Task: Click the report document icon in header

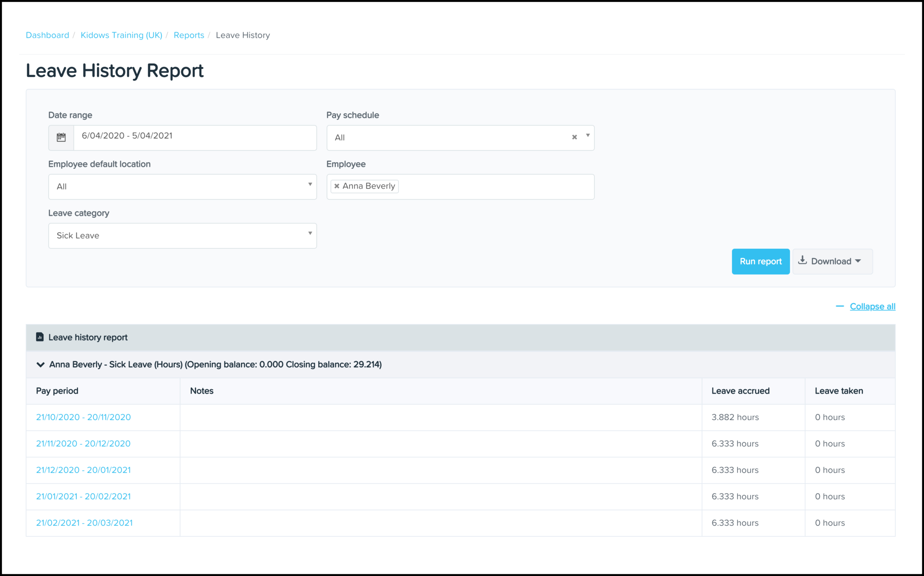Action: pyautogui.click(x=40, y=337)
